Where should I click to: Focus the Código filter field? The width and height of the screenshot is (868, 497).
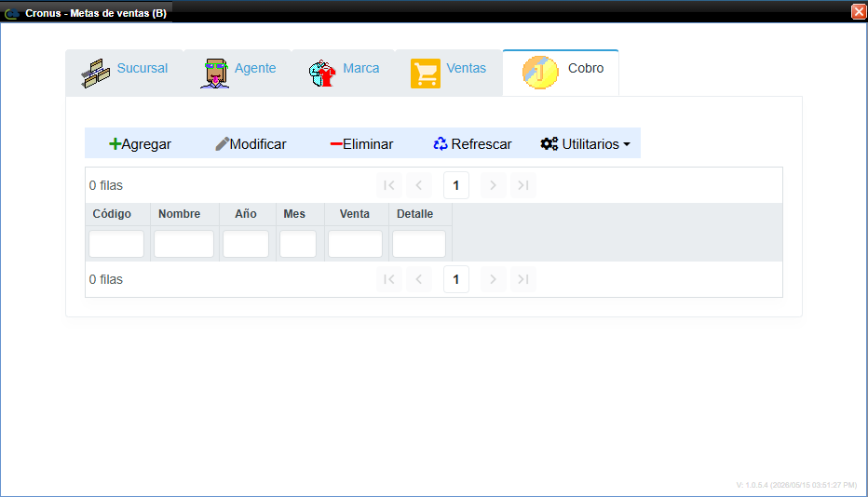(x=116, y=244)
